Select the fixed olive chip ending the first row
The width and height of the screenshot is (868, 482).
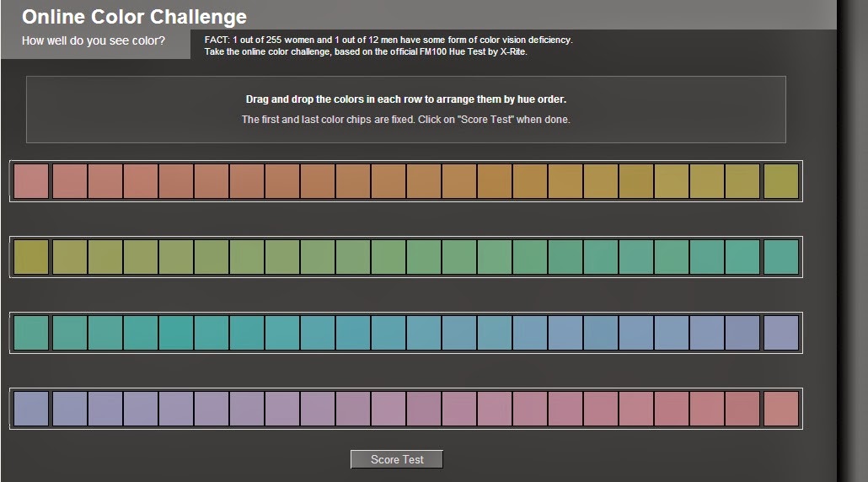pos(781,181)
